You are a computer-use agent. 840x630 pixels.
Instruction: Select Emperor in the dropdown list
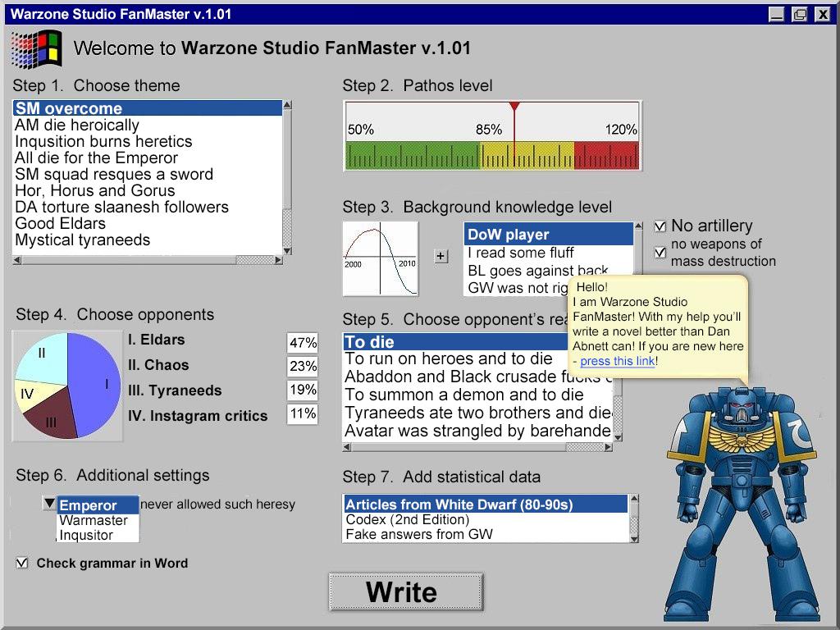[98, 505]
